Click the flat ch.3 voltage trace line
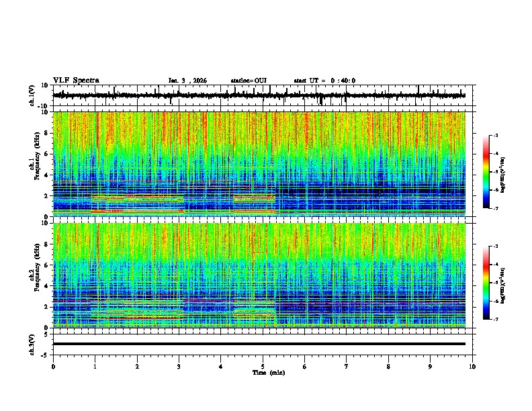 [259, 344]
